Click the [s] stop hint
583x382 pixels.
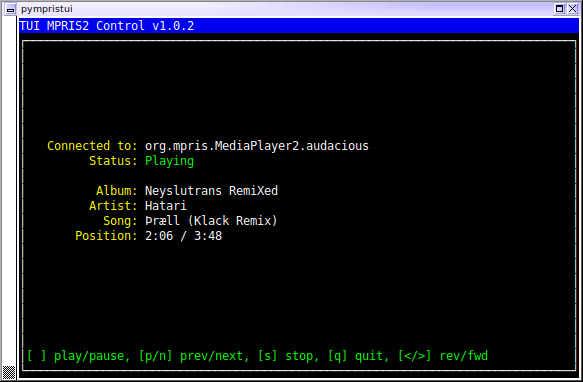pyautogui.click(x=289, y=356)
